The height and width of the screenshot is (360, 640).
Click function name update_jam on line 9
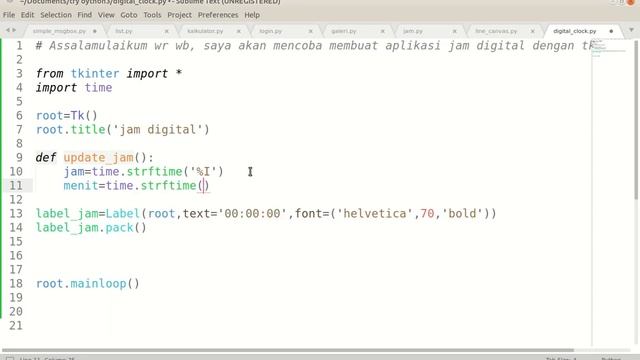click(x=98, y=158)
